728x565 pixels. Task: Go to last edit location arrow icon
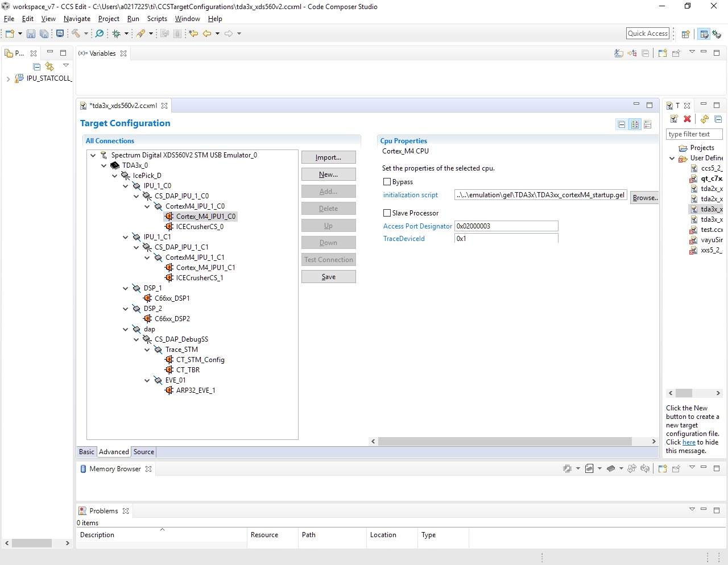pos(193,34)
